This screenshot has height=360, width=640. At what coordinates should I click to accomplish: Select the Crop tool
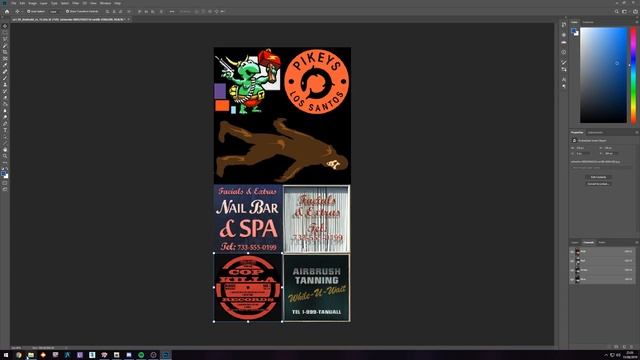click(x=5, y=52)
